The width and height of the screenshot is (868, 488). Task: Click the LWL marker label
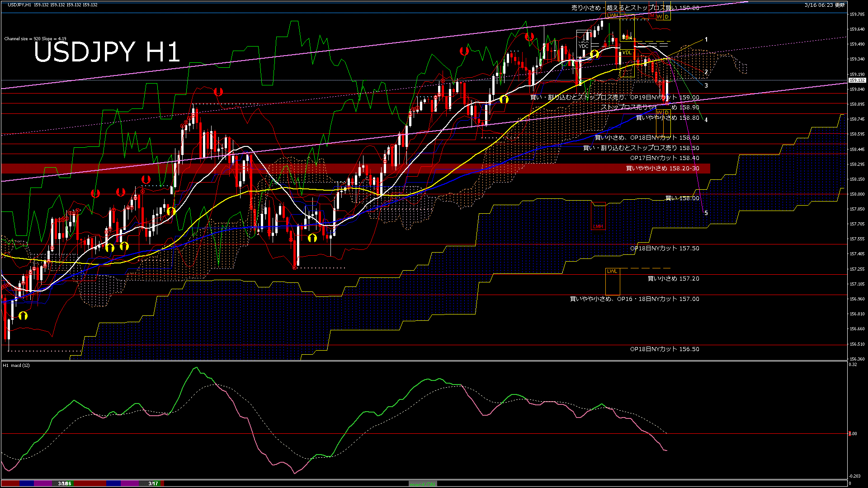pos(612,271)
